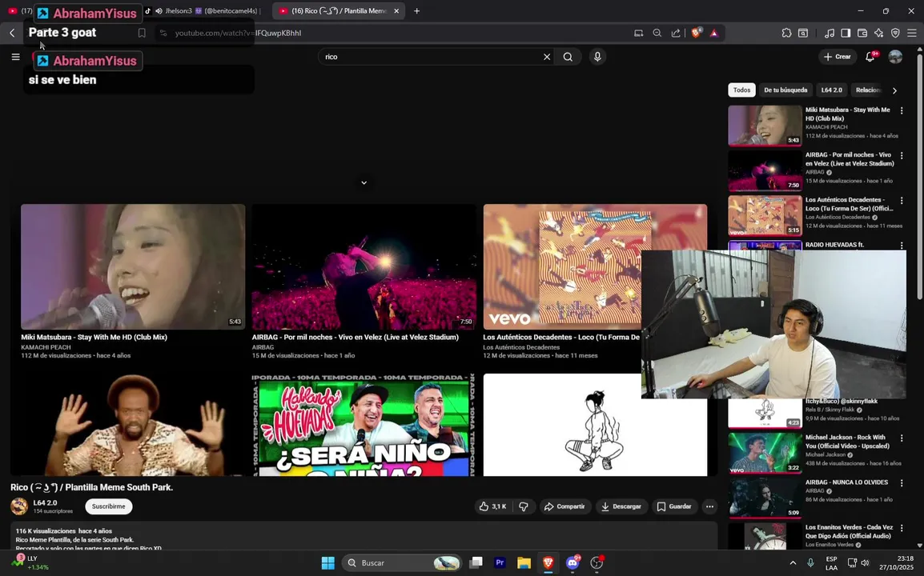Click the address bar URL

tap(238, 33)
